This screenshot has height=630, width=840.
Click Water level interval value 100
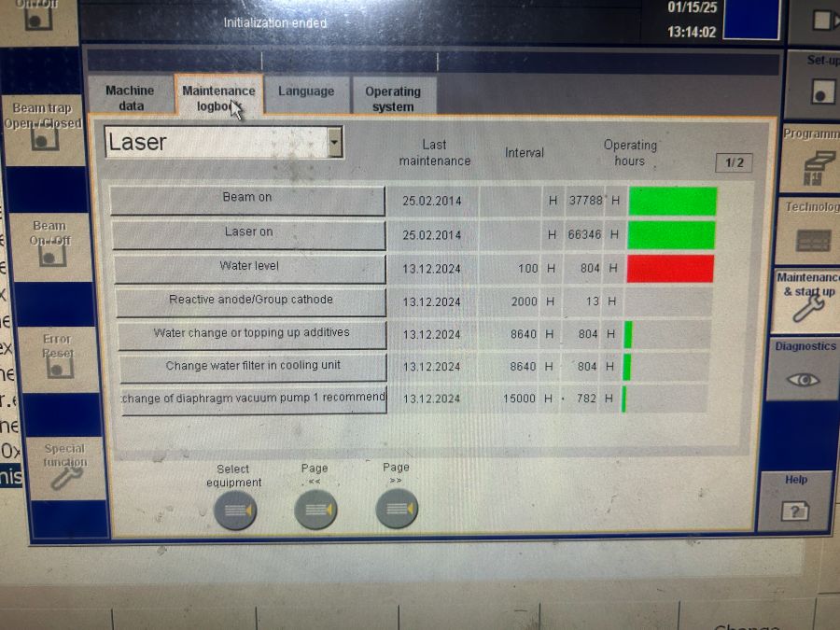[527, 269]
